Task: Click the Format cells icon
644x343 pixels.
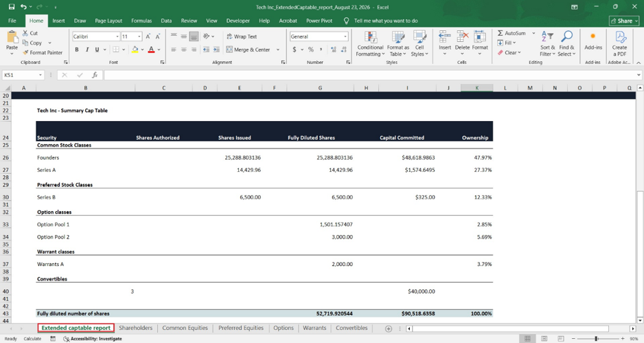Action: point(480,36)
